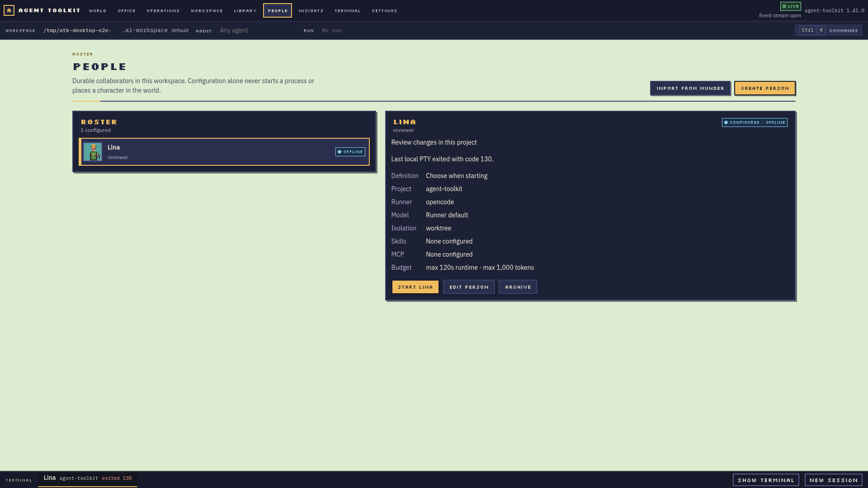Go to the Workspace tab

pos(207,10)
